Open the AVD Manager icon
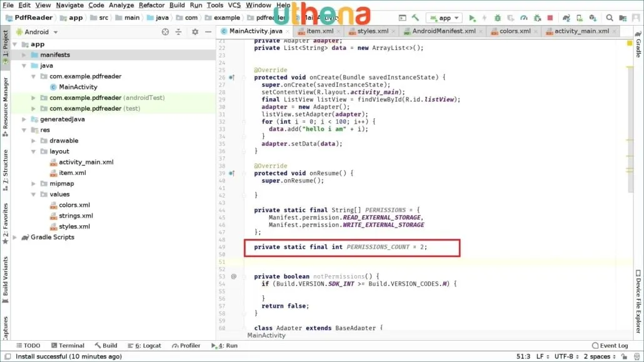 point(580,18)
